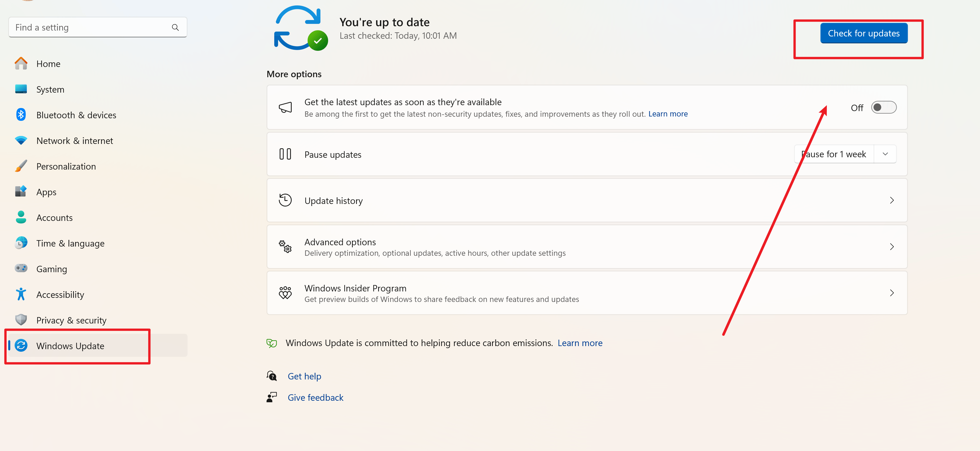Expand Update history chevron

click(892, 200)
